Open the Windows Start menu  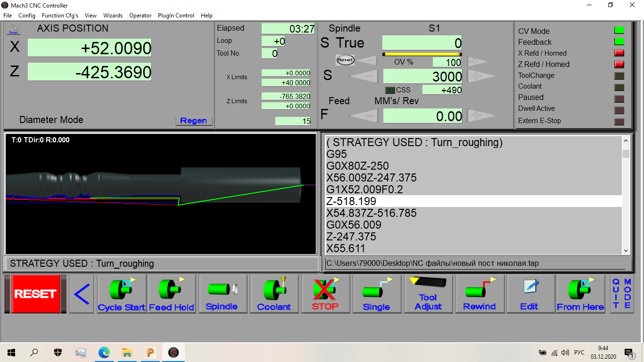tap(11, 352)
